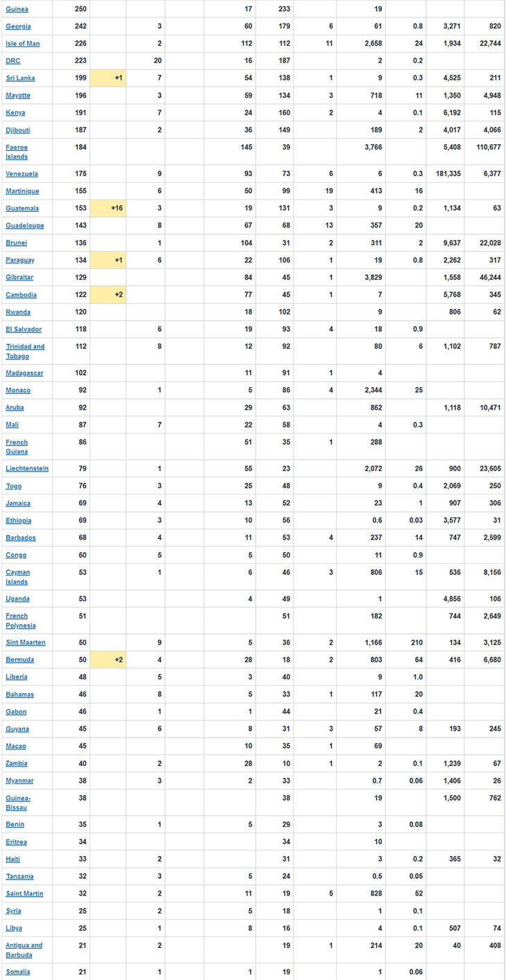Open the Venezuela country link
The image size is (506, 980).
[x=21, y=174]
